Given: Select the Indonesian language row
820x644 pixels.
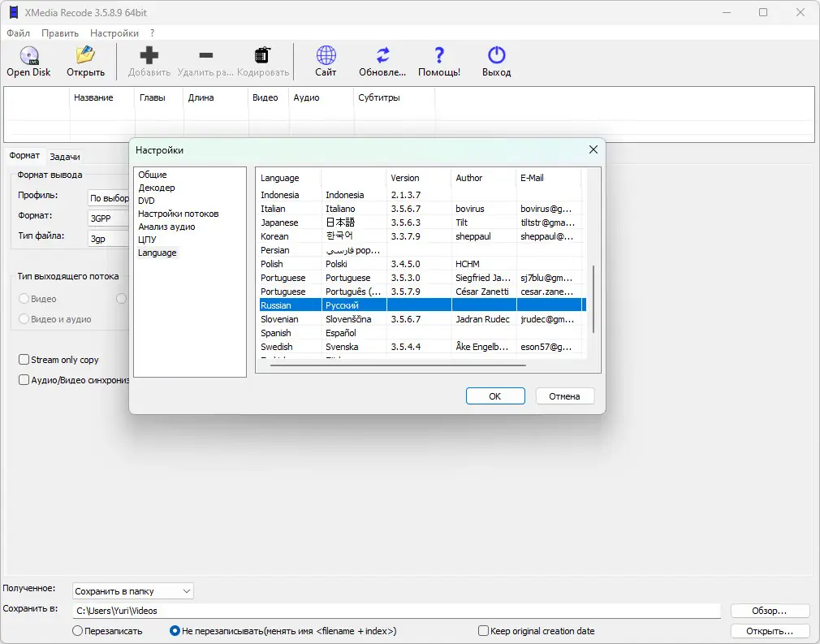Looking at the screenshot, I should click(422, 195).
